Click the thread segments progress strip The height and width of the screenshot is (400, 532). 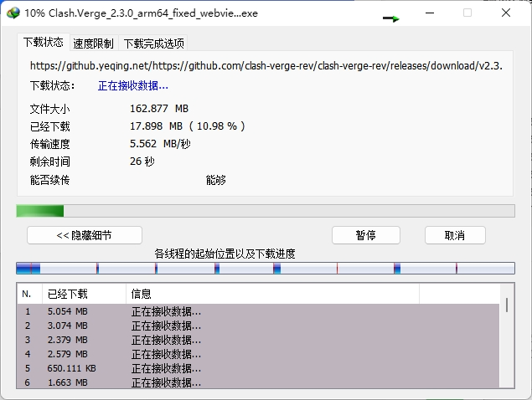point(265,269)
